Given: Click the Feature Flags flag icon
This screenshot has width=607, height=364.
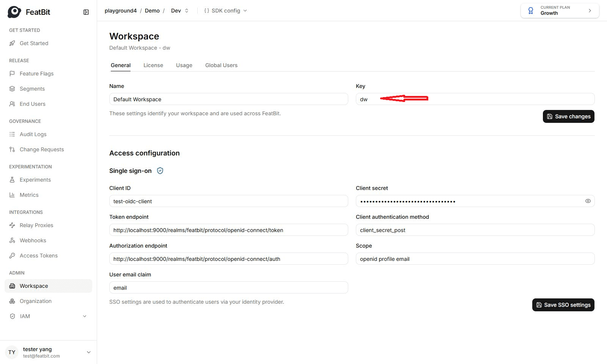Looking at the screenshot, I should point(12,74).
